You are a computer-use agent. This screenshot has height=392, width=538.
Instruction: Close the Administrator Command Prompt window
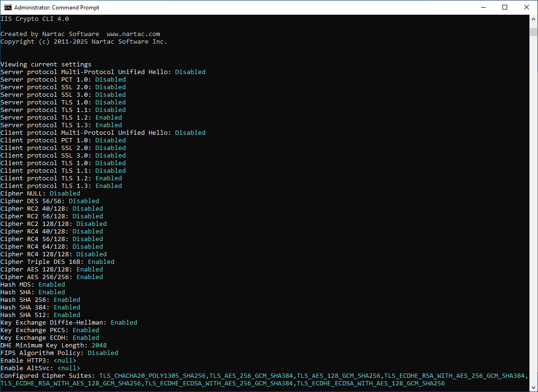point(526,7)
